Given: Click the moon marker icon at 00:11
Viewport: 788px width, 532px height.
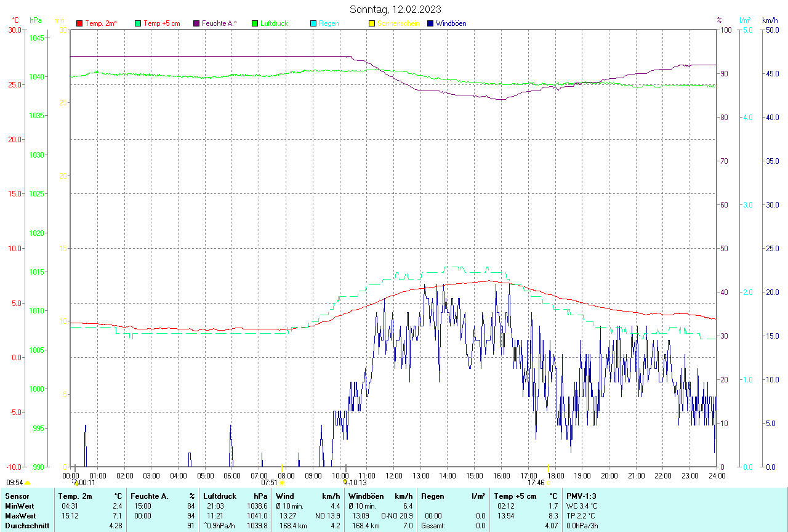Looking at the screenshot, I should [x=76, y=483].
